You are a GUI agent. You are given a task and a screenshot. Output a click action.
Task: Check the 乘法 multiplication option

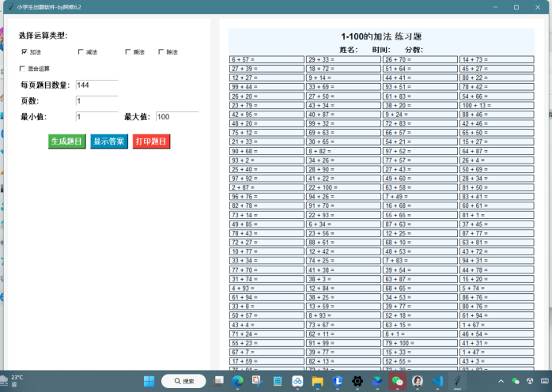[128, 52]
